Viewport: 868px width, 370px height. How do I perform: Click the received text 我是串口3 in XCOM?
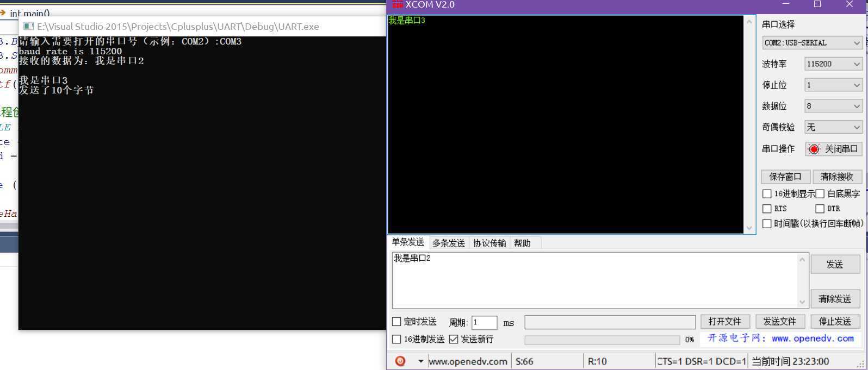pyautogui.click(x=407, y=21)
